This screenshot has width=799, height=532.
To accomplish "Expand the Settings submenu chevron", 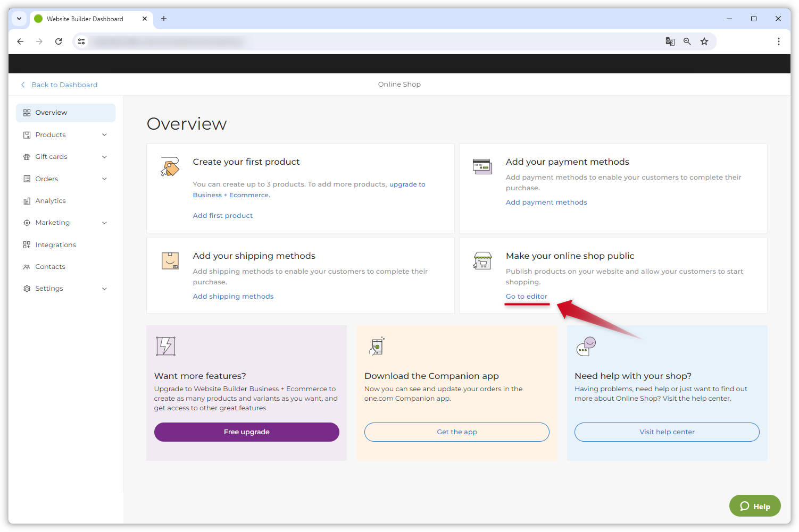I will point(104,289).
